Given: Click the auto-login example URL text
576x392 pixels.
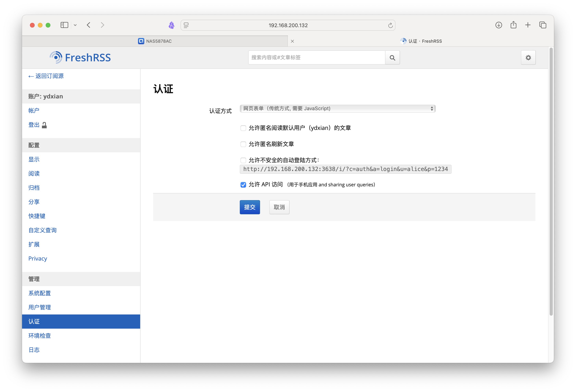Looking at the screenshot, I should coord(345,169).
